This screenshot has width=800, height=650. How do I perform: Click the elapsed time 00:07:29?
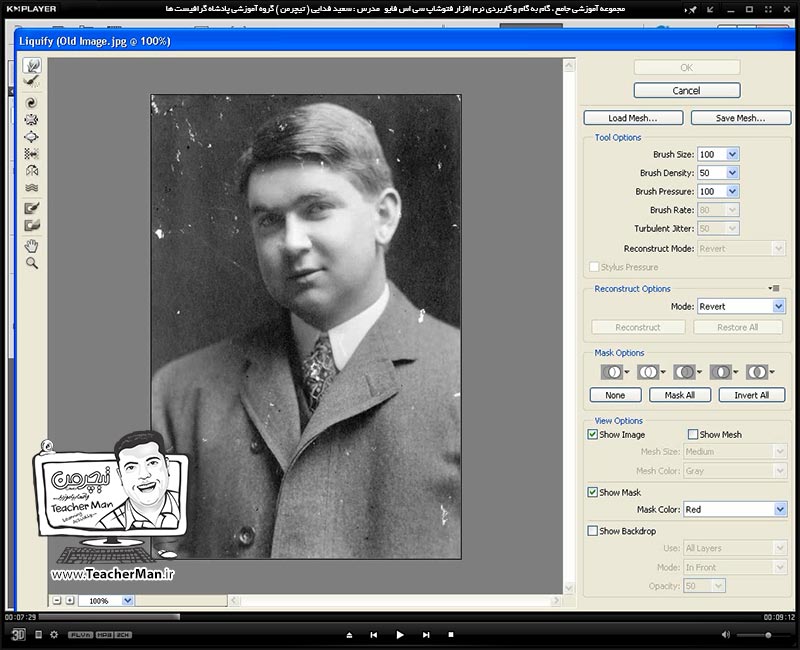pyautogui.click(x=20, y=617)
